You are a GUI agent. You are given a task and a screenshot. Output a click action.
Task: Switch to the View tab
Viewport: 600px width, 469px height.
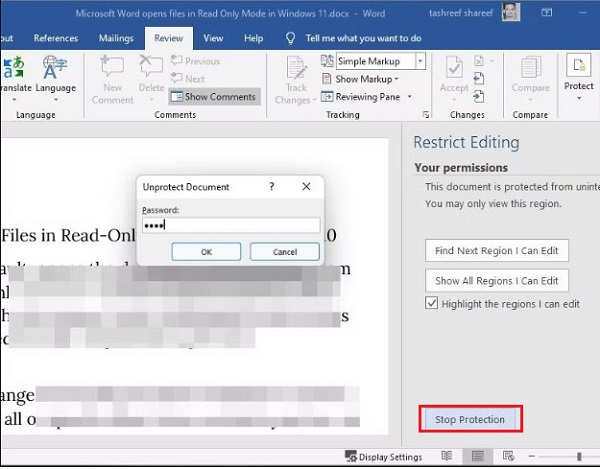(213, 38)
